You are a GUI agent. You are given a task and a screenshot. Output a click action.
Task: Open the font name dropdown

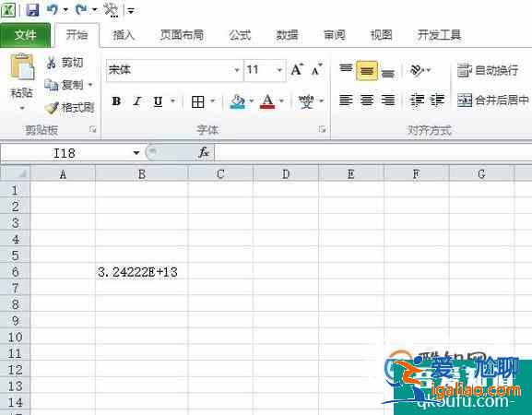(237, 70)
